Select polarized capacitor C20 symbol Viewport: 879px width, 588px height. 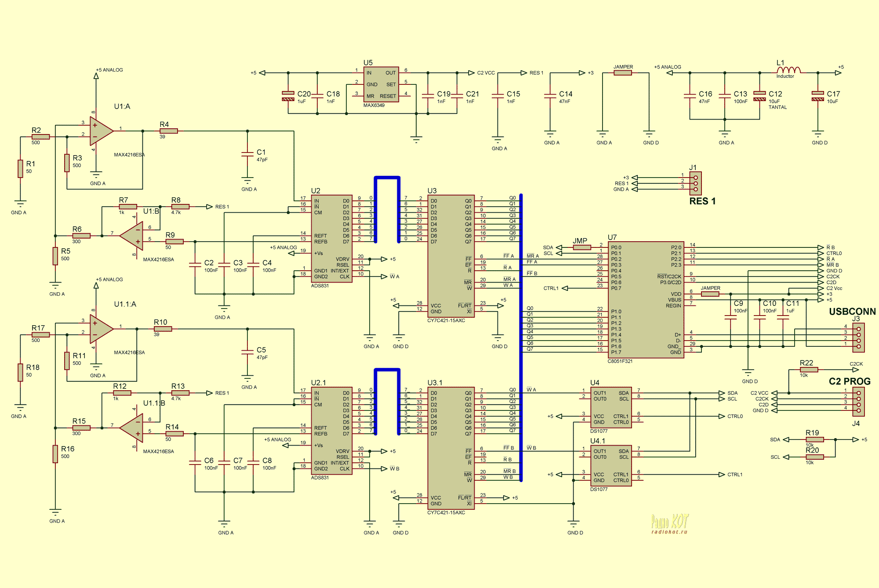288,96
